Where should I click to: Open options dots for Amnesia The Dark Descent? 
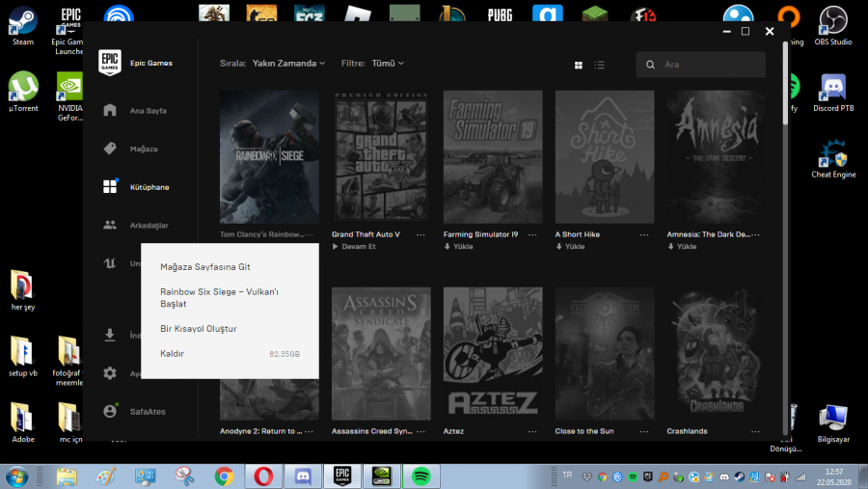[x=755, y=234]
